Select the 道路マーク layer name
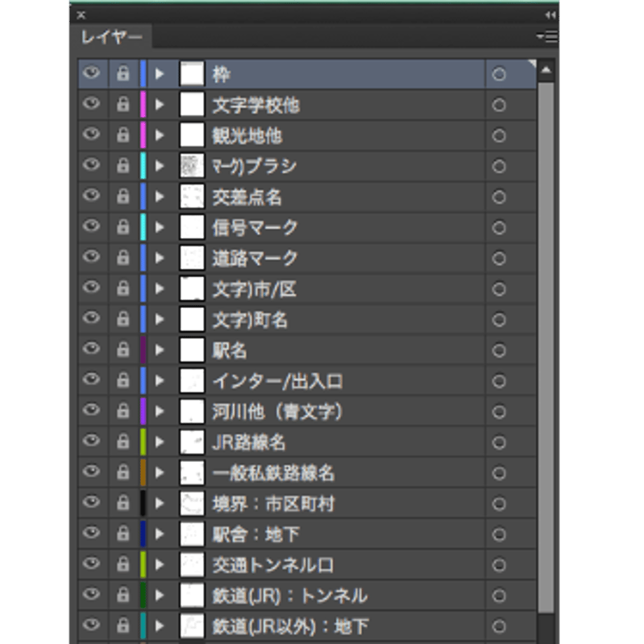Image resolution: width=644 pixels, height=644 pixels. tap(255, 258)
